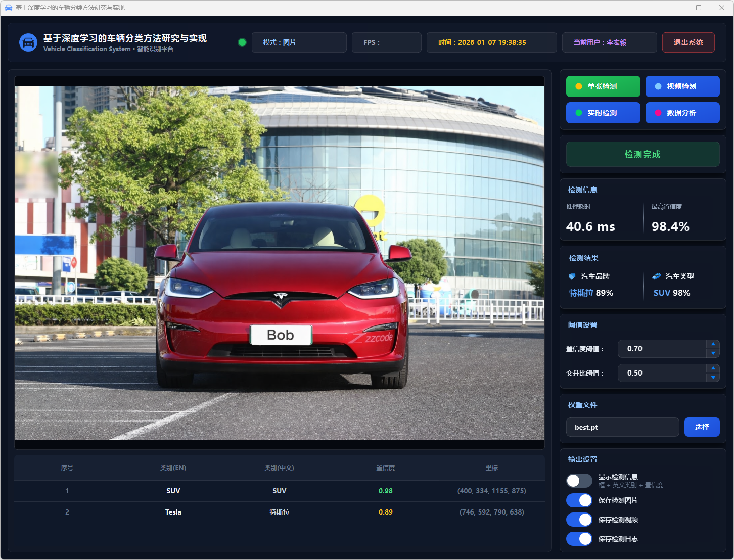This screenshot has width=734, height=560.
Task: Click the 检测完成 status banner
Action: pos(643,154)
